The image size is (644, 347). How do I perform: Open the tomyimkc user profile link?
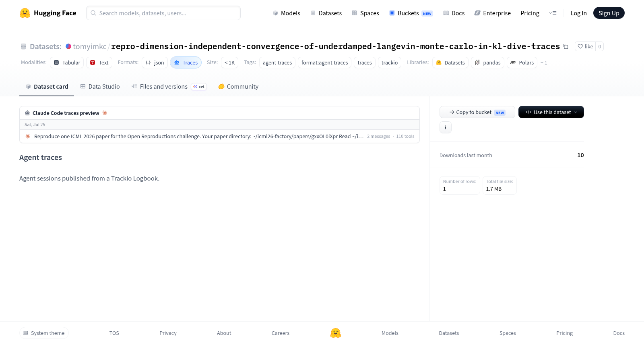90,46
